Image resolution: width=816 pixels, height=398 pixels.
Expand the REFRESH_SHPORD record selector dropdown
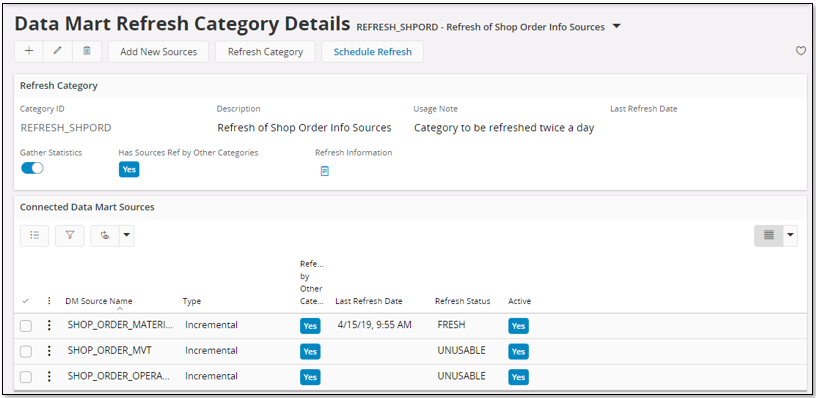(617, 27)
